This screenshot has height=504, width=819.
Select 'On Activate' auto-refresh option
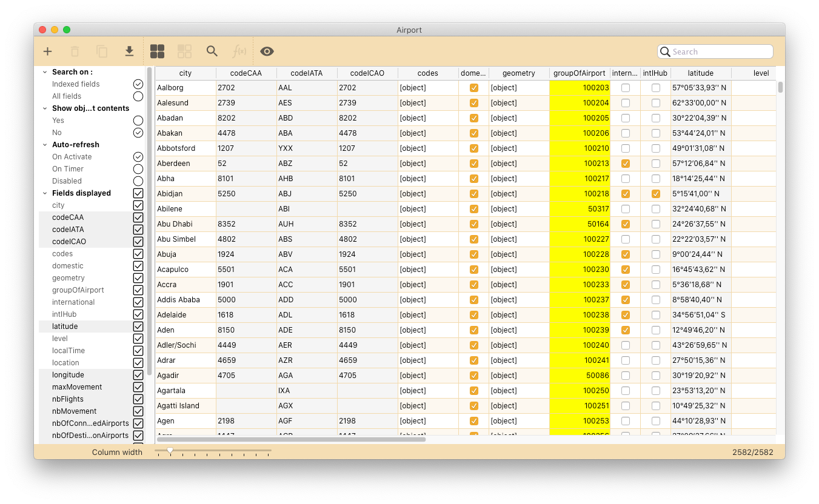pos(138,157)
